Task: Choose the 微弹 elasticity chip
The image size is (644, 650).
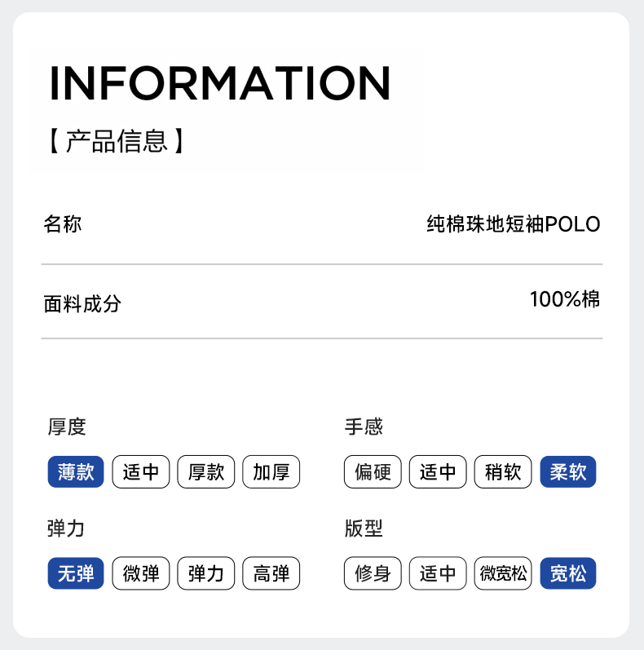Action: point(141,574)
